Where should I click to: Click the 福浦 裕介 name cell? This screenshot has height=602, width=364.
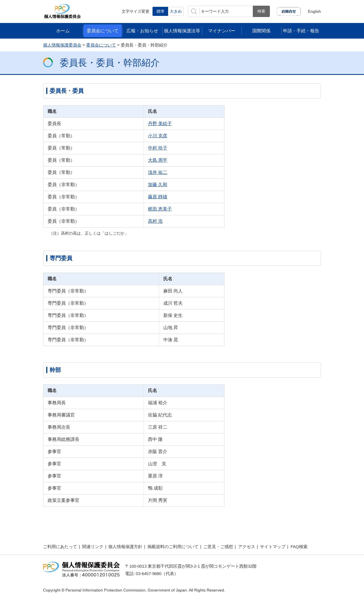coord(184,403)
